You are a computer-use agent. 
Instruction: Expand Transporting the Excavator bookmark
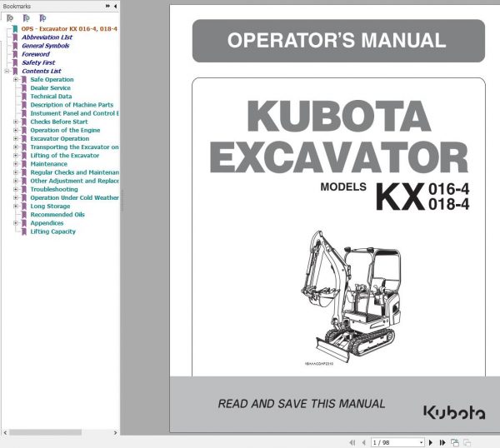pyautogui.click(x=16, y=147)
